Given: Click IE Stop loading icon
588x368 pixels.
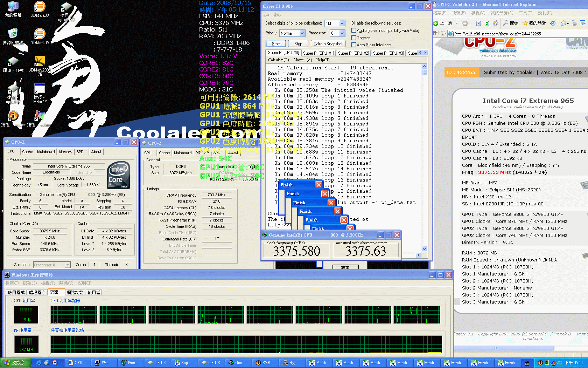Looking at the screenshot, I should [478, 23].
